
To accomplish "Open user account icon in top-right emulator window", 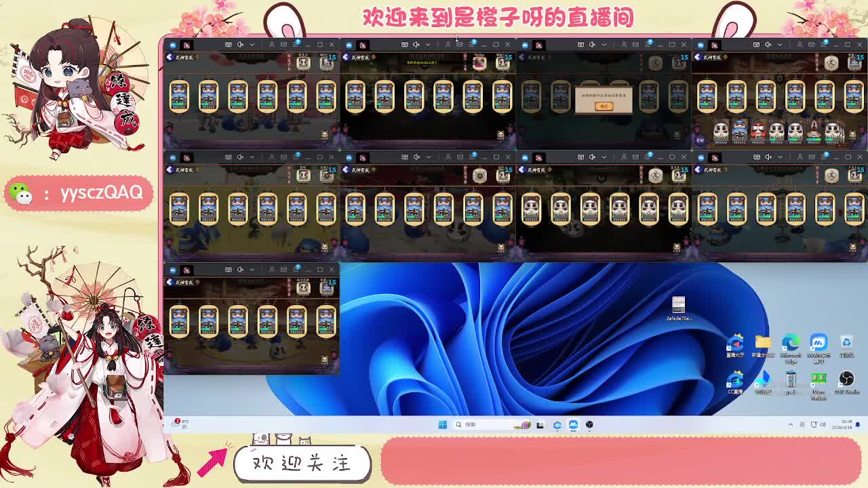I will pyautogui.click(x=800, y=45).
